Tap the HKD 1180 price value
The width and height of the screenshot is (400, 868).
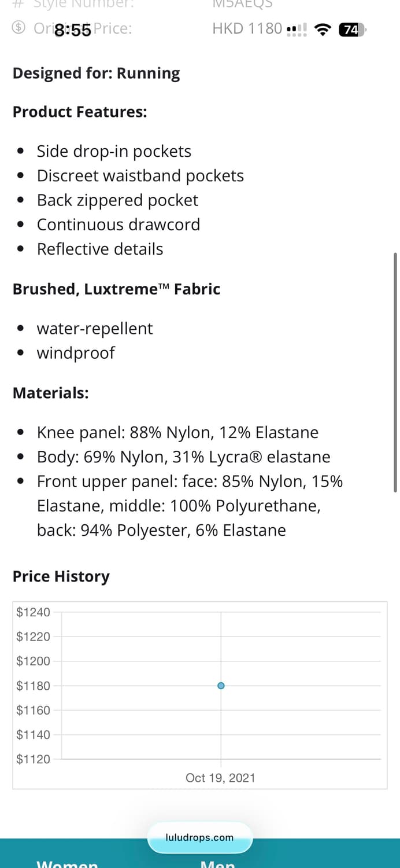click(x=247, y=28)
